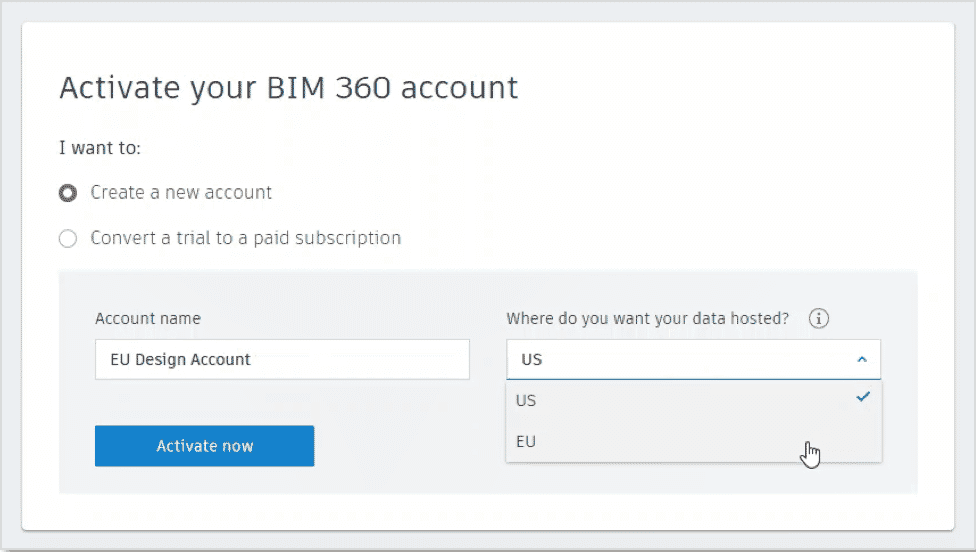Click 'Convert a trial to a paid subscription' text
This screenshot has width=976, height=552.
point(245,238)
